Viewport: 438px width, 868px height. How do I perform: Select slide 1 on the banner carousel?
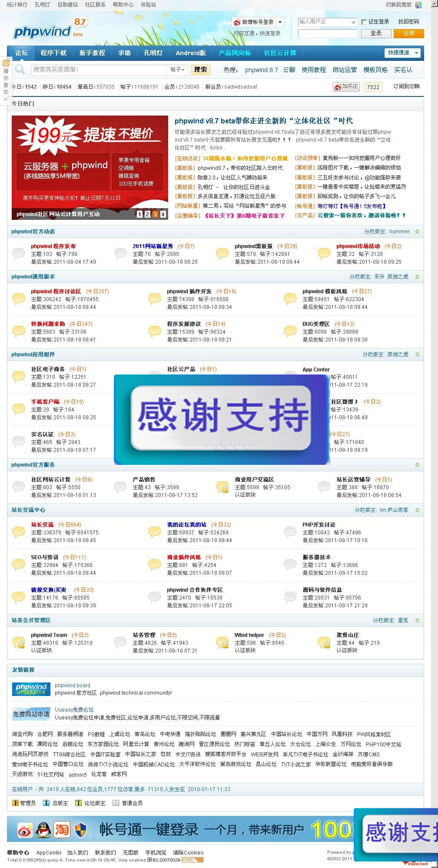coord(139,214)
